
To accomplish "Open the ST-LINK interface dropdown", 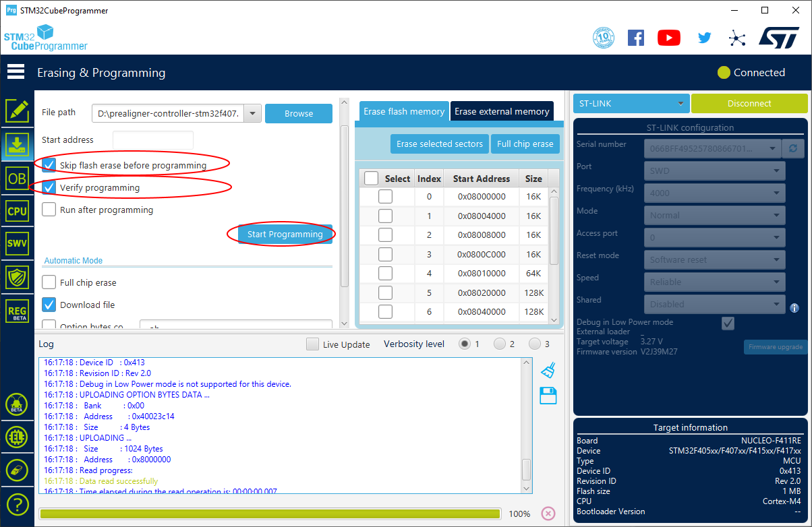I will pos(631,104).
